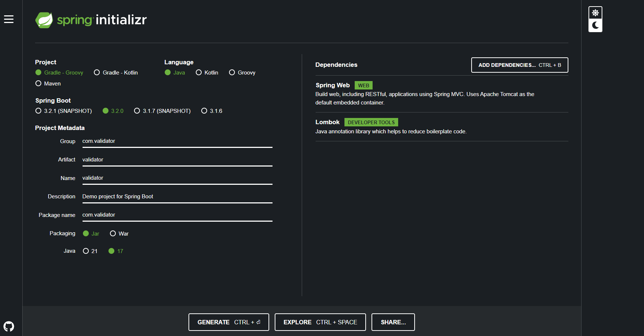Click the Lombok dependency entry
644x336 pixels.
pyautogui.click(x=442, y=127)
